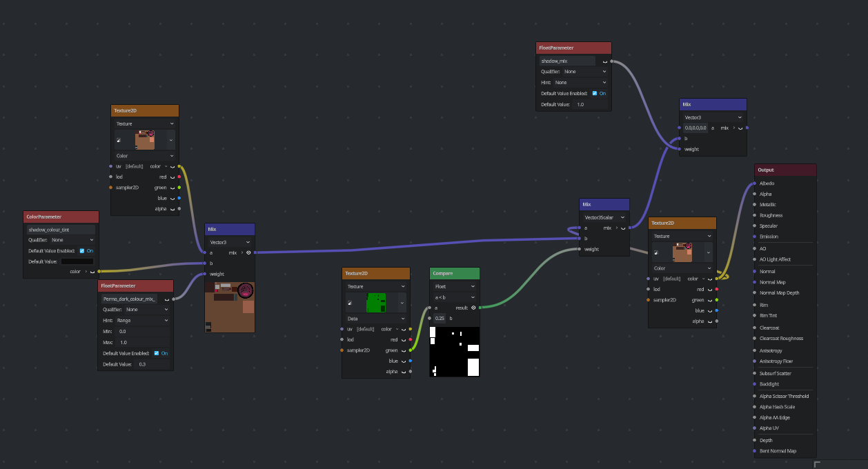Click the preview icon on the green output of the green Texture2D node

pos(403,350)
